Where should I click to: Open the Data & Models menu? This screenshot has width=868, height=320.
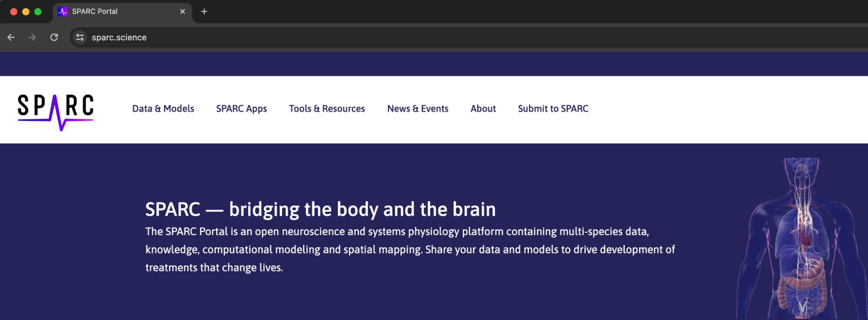pos(163,109)
